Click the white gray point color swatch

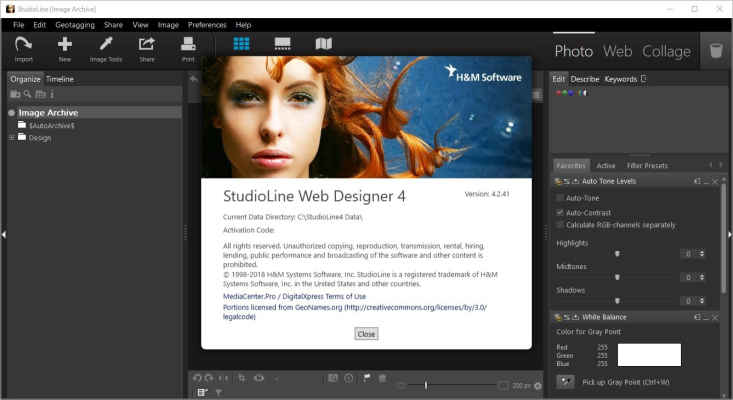(649, 355)
